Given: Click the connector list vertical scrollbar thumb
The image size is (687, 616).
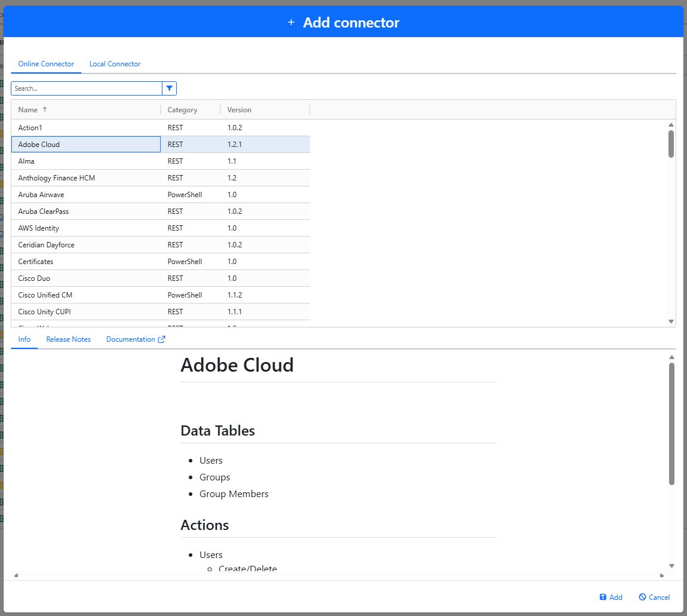Looking at the screenshot, I should (x=671, y=144).
